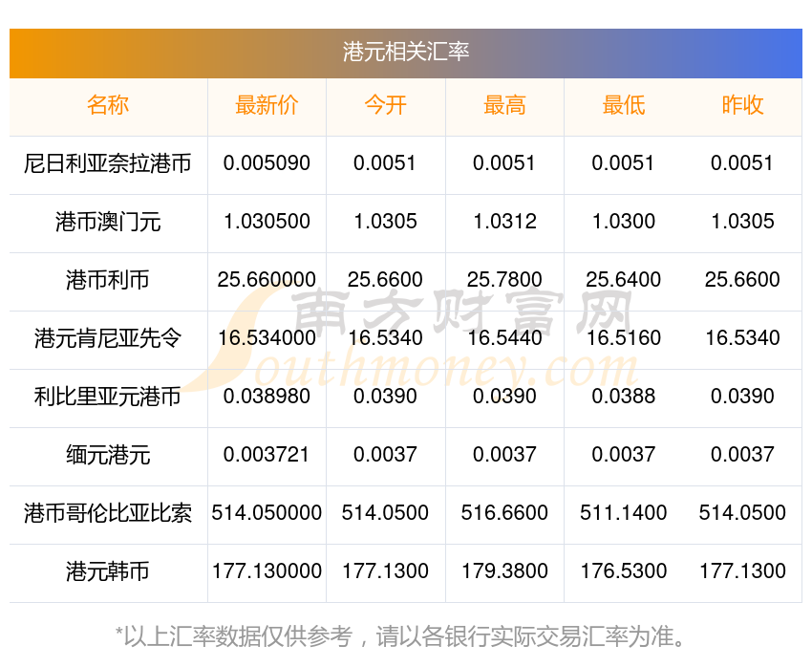Image resolution: width=812 pixels, height=667 pixels.
Task: Select the 名称 column header
Action: coord(108,105)
